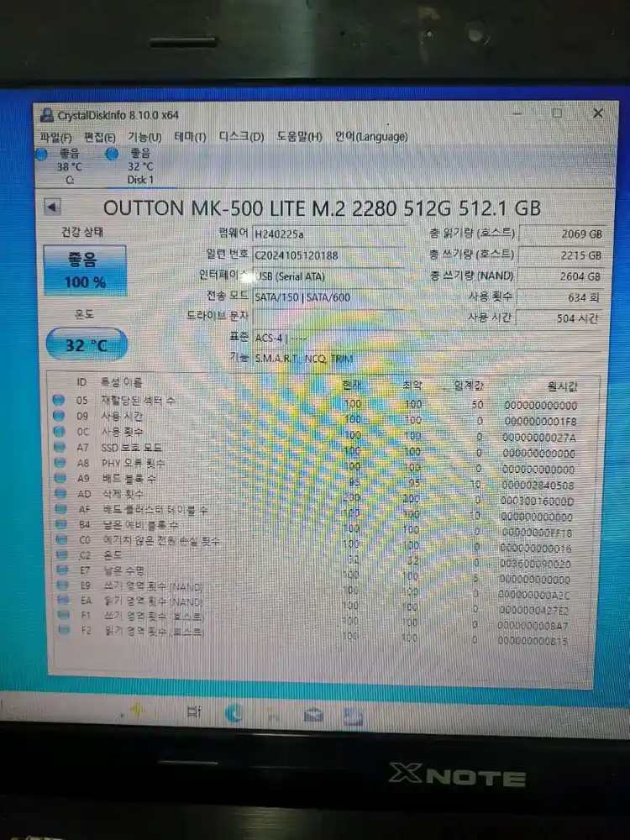Click the status icon of row 05 재할당된 섹터 수

pos(59,400)
